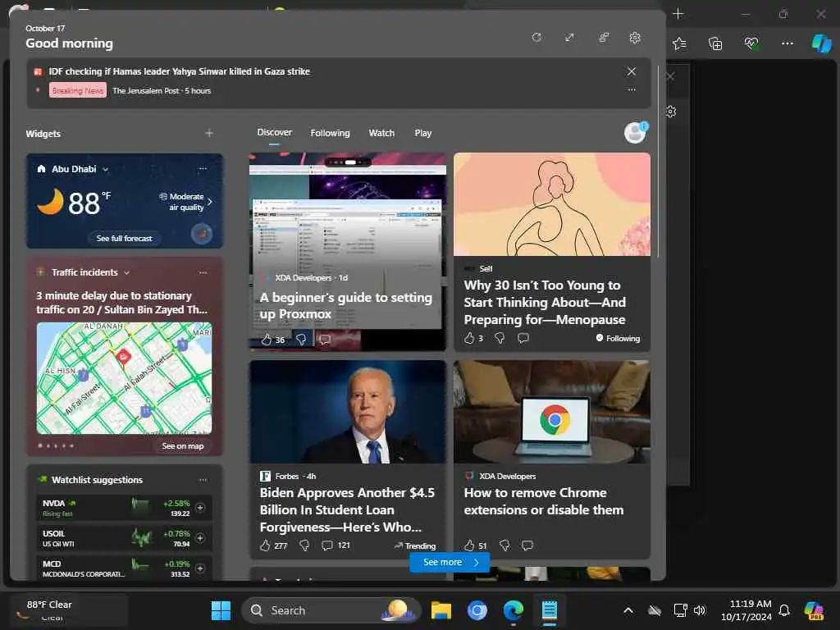
Task: Open the Windows Start menu
Action: click(221, 610)
